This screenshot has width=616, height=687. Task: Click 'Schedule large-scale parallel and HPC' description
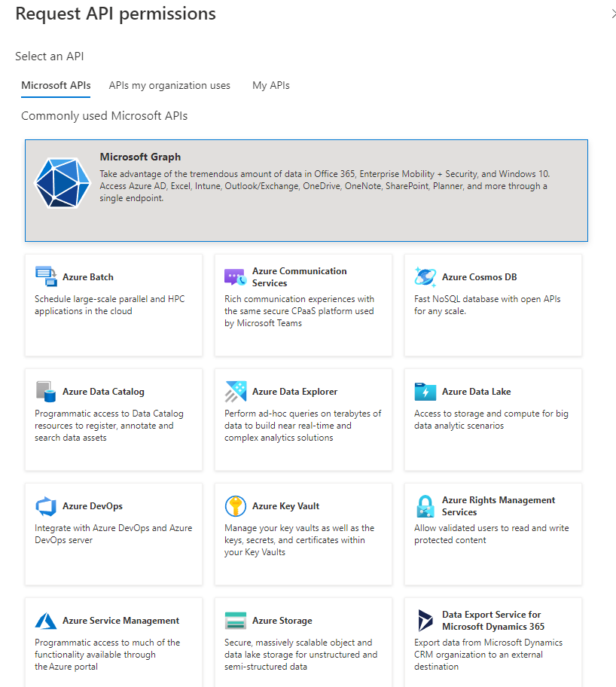pos(110,305)
